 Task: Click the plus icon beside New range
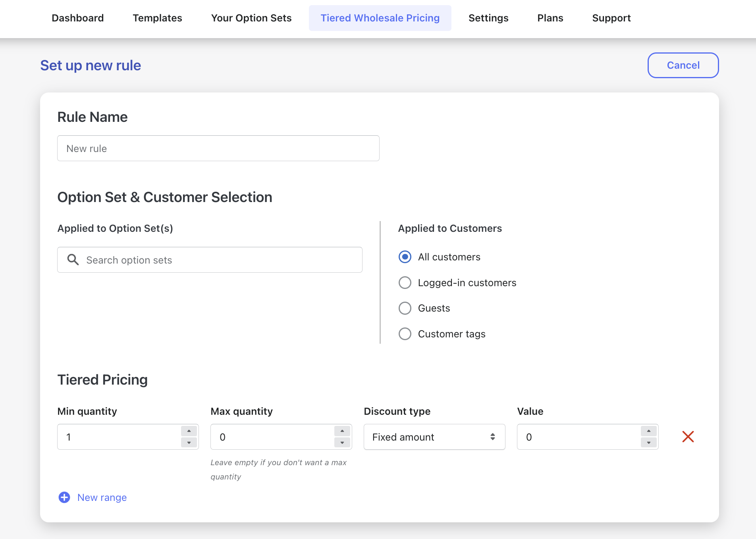coord(64,497)
